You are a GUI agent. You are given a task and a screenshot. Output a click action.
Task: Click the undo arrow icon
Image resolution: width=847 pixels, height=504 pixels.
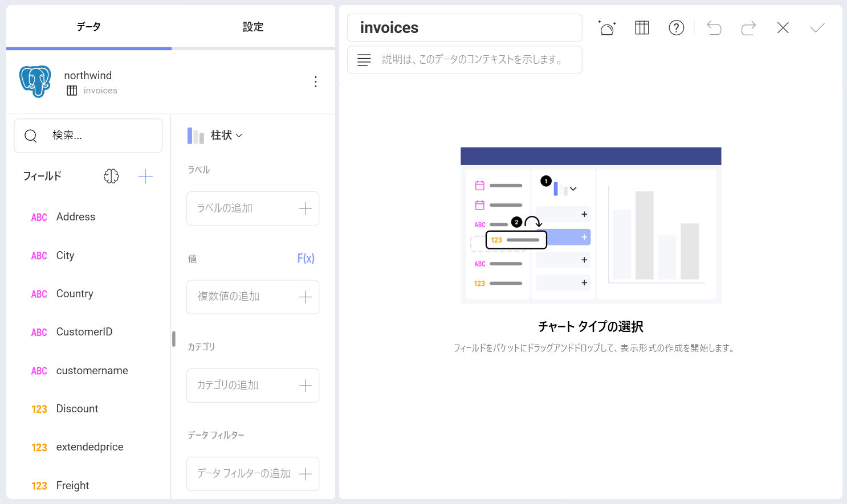click(x=714, y=27)
